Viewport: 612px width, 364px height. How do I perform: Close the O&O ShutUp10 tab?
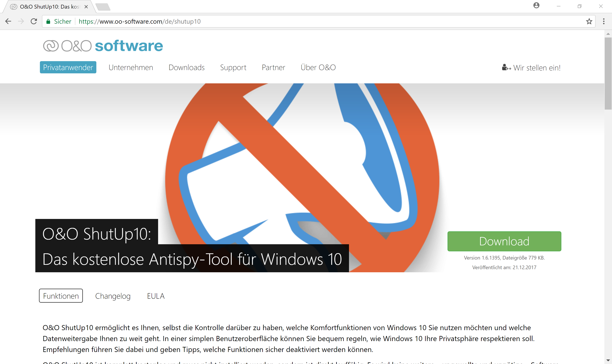tap(86, 7)
